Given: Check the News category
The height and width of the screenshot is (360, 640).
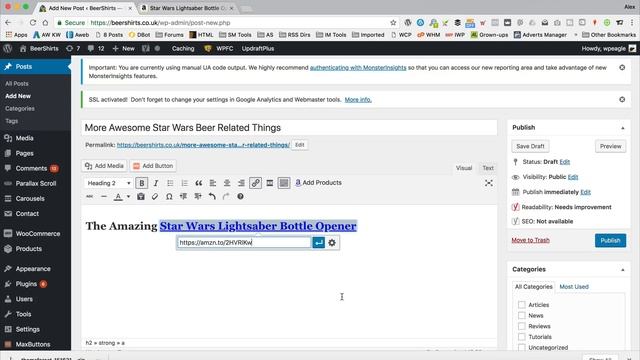Looking at the screenshot, I should pos(522,315).
